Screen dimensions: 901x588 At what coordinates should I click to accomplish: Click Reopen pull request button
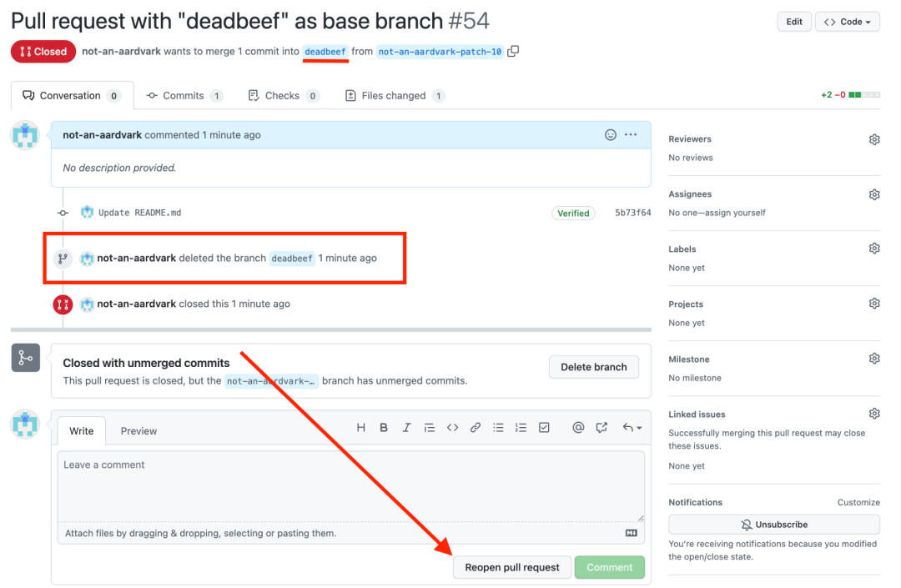click(512, 567)
